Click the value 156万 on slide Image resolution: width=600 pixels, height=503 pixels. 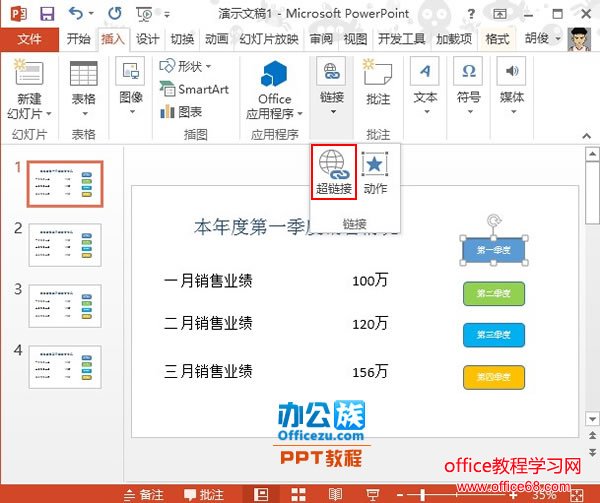370,371
